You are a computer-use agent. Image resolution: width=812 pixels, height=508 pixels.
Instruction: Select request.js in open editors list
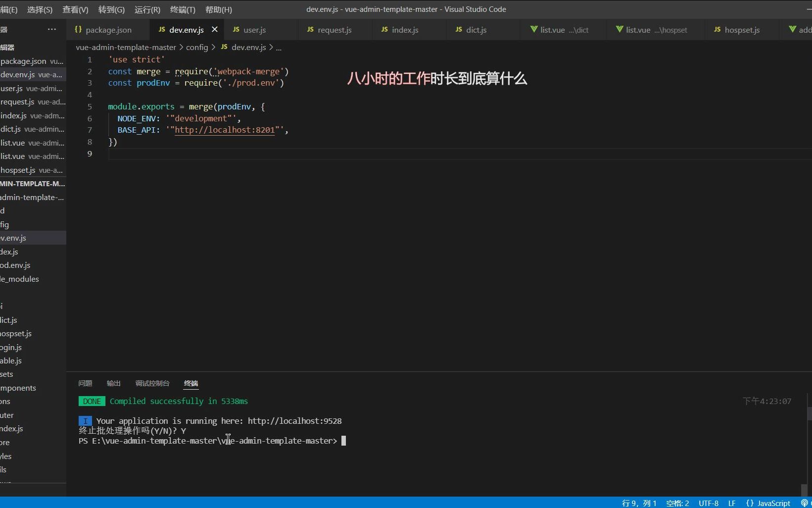(33, 102)
